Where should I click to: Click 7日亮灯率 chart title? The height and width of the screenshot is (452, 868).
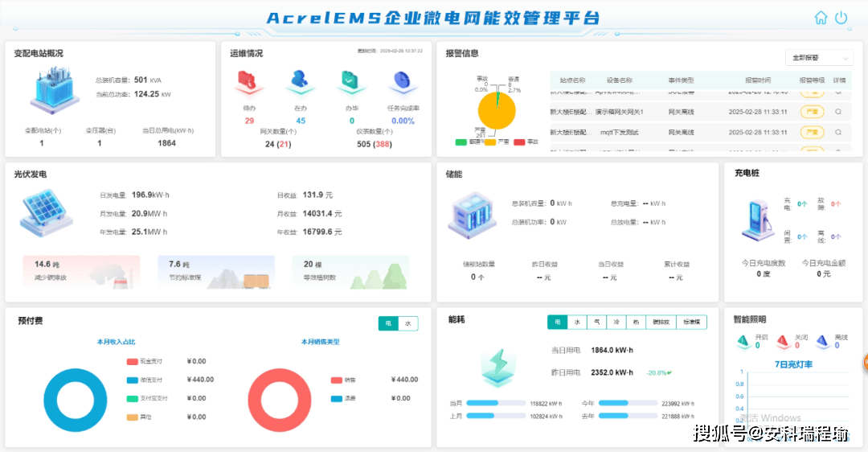(x=793, y=364)
